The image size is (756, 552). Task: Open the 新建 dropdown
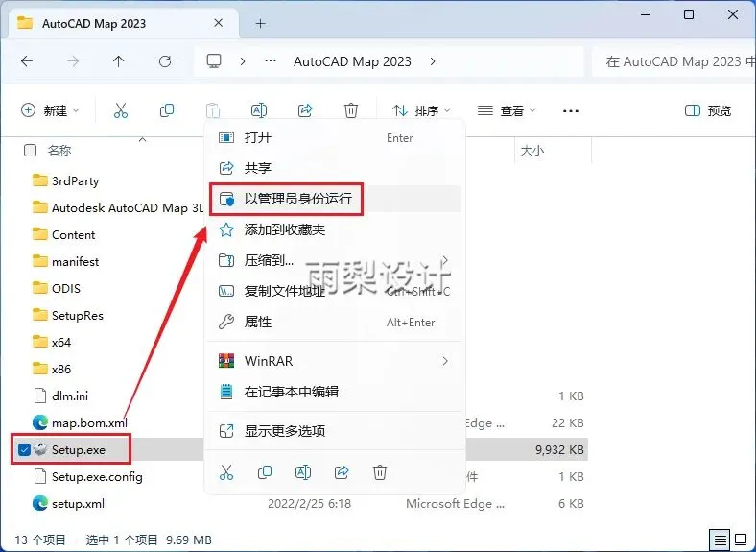coord(50,110)
